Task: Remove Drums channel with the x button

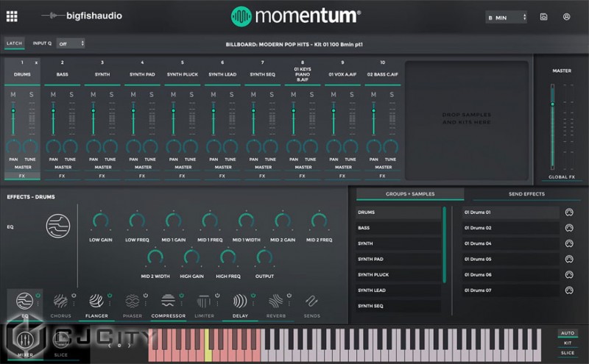Action: [36, 63]
